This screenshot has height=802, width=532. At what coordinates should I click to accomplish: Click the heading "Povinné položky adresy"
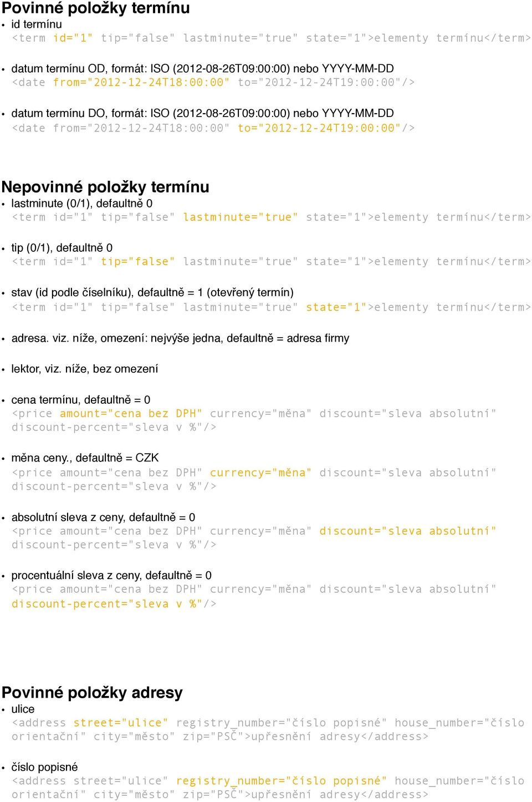click(92, 693)
